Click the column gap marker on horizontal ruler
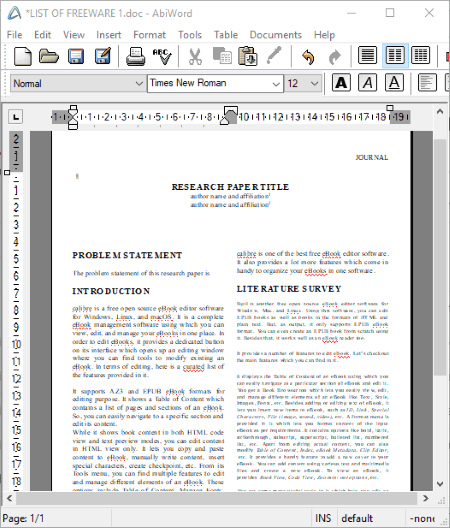Image resolution: width=450 pixels, height=528 pixels. (x=230, y=116)
